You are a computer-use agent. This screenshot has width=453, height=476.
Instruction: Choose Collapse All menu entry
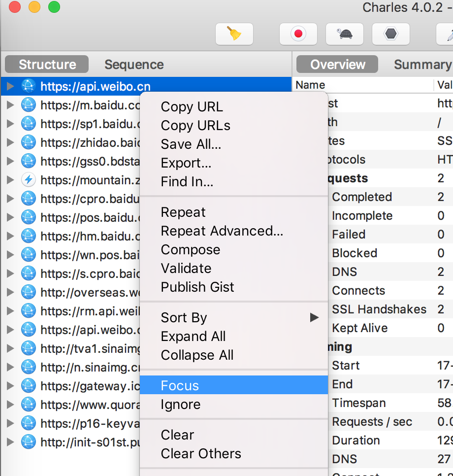tap(233, 355)
